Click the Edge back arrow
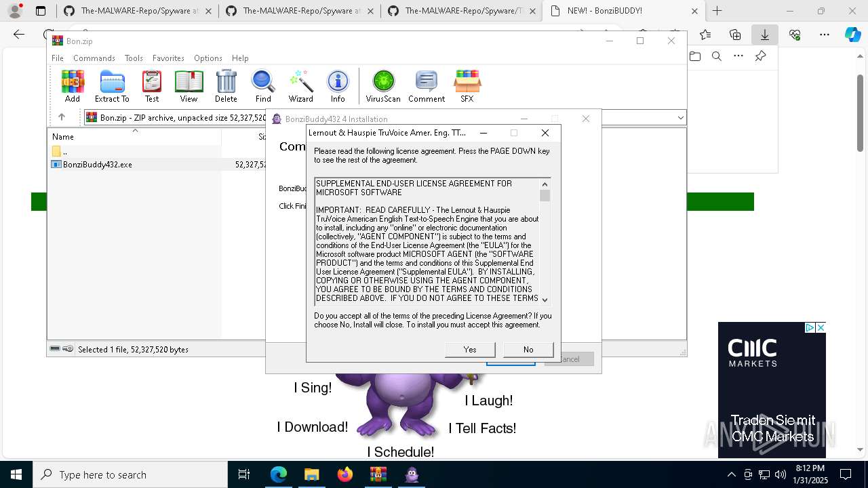Screen dimensions: 868x488 [x=19, y=35]
